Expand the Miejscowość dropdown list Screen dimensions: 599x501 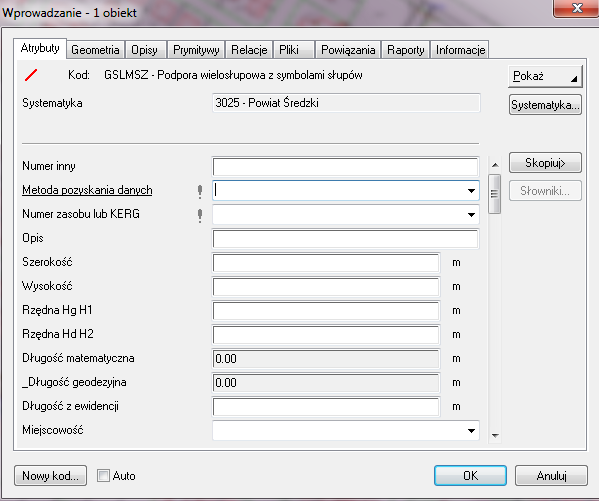471,431
